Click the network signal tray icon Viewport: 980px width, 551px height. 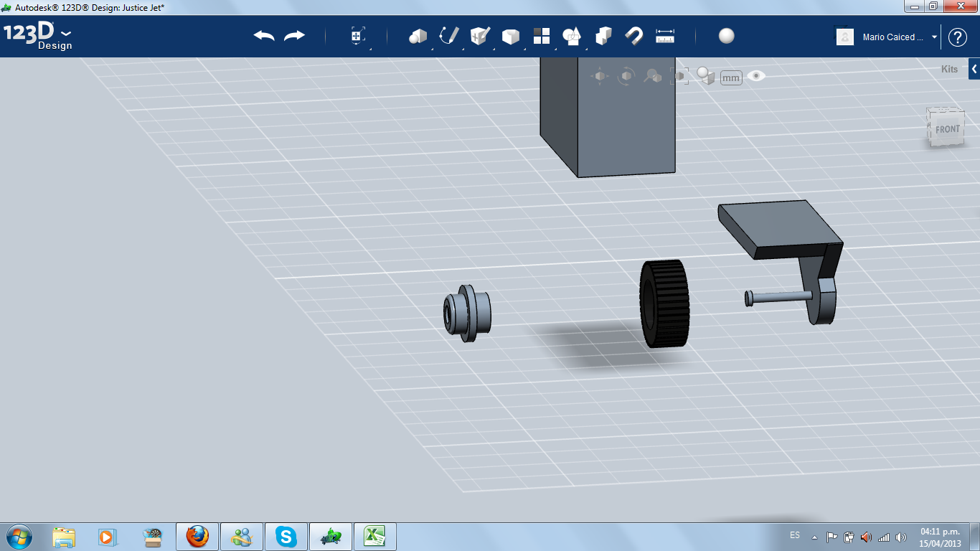click(884, 537)
